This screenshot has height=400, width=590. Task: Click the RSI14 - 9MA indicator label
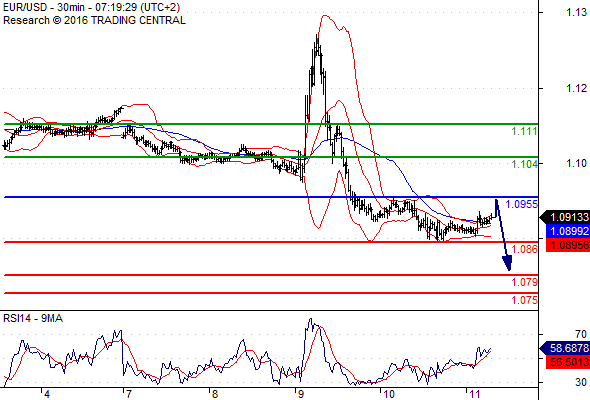pos(33,318)
